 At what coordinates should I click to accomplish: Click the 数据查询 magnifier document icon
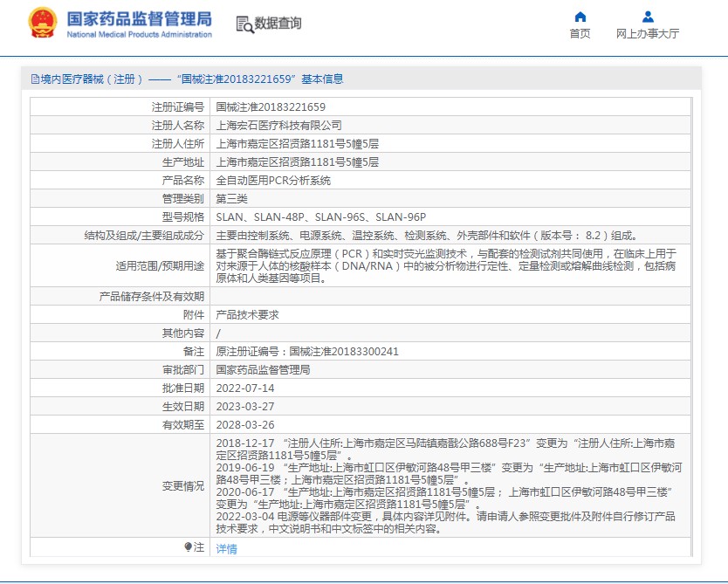244,24
